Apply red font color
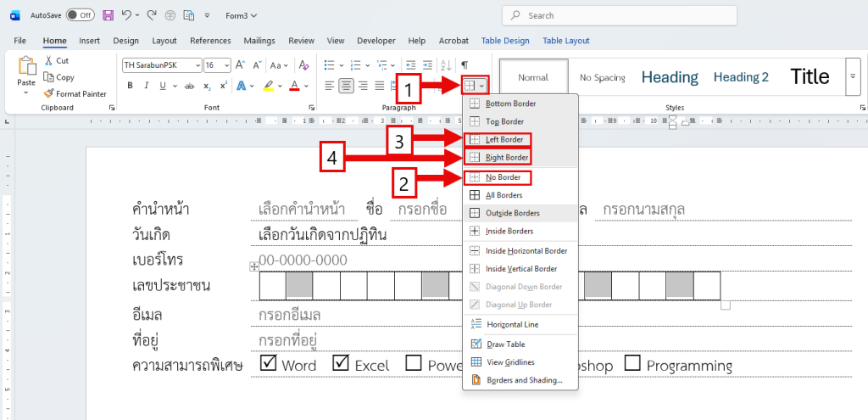The width and height of the screenshot is (868, 420). 294,86
